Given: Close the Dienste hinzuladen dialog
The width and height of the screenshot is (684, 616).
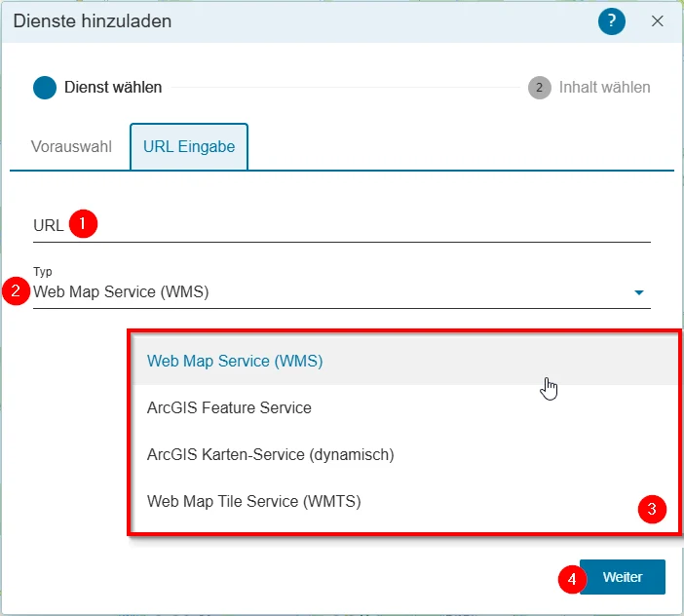Looking at the screenshot, I should (658, 20).
